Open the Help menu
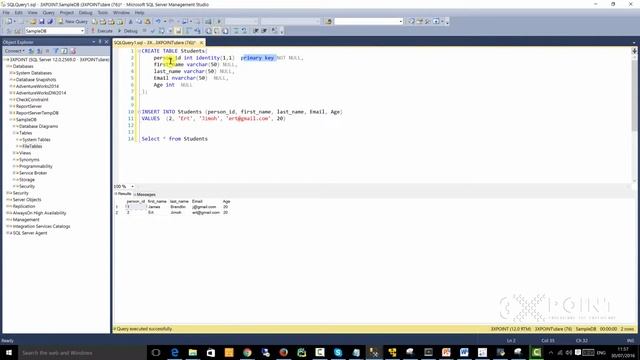 pyautogui.click(x=139, y=13)
